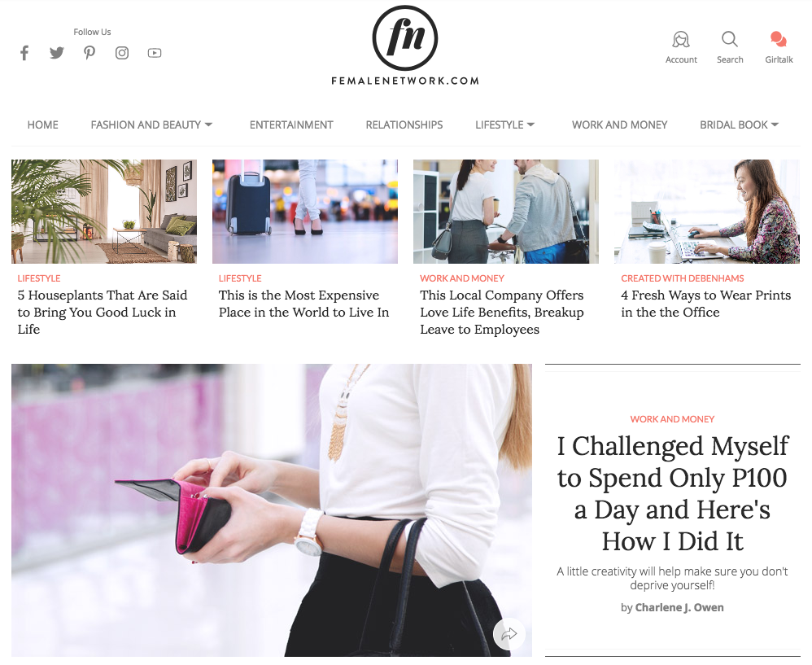Open the Account icon
Image resolution: width=812 pixels, height=665 pixels.
pos(681,39)
